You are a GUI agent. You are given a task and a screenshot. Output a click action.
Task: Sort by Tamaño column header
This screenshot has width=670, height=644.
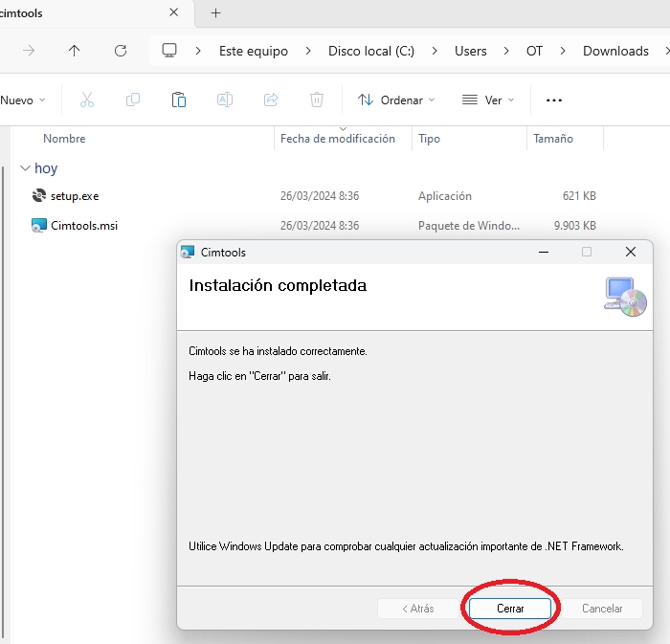(x=553, y=139)
